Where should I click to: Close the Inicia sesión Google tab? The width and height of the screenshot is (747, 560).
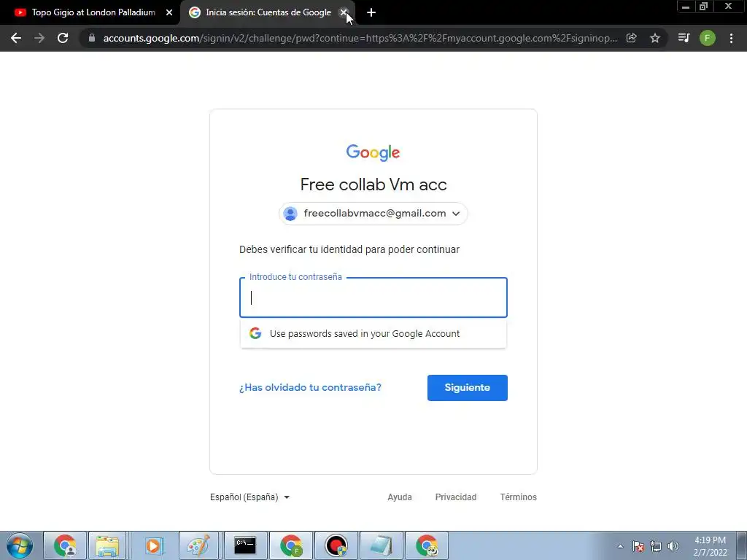[344, 12]
